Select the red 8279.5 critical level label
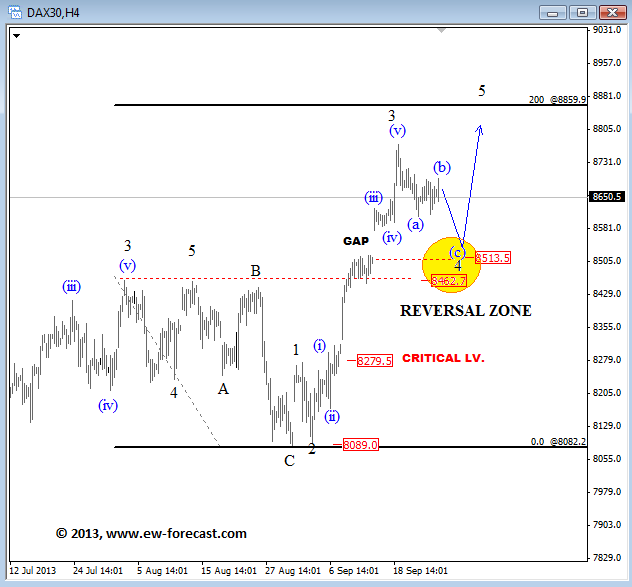This screenshot has height=587, width=632. [375, 360]
